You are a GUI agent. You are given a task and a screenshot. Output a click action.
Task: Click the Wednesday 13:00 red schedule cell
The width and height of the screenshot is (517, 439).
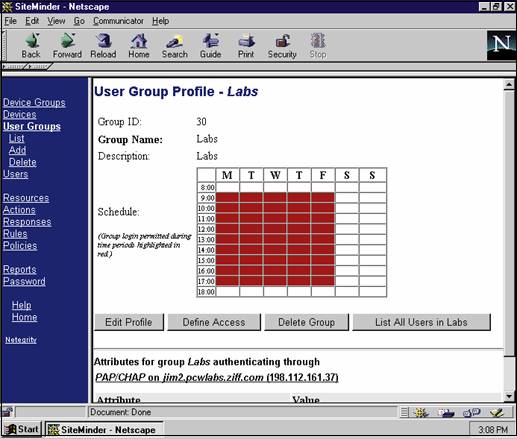[275, 240]
